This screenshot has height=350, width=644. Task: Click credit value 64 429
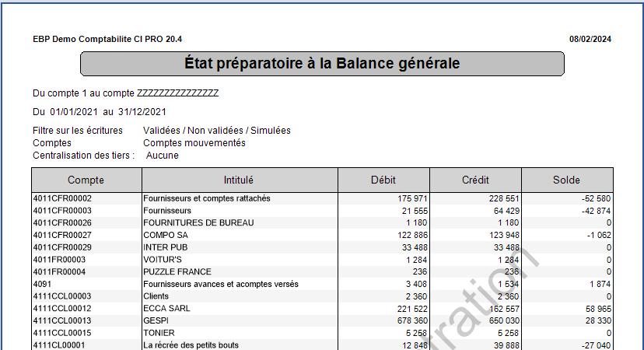506,211
